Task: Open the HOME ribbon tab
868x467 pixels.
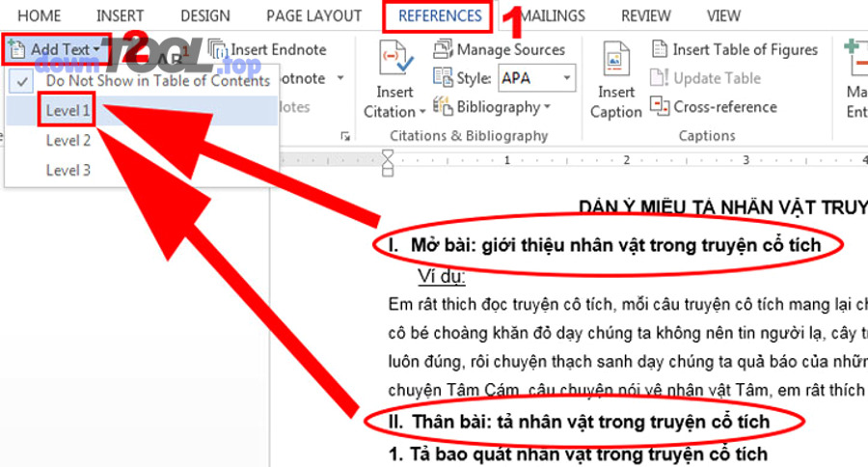Action: click(x=40, y=16)
